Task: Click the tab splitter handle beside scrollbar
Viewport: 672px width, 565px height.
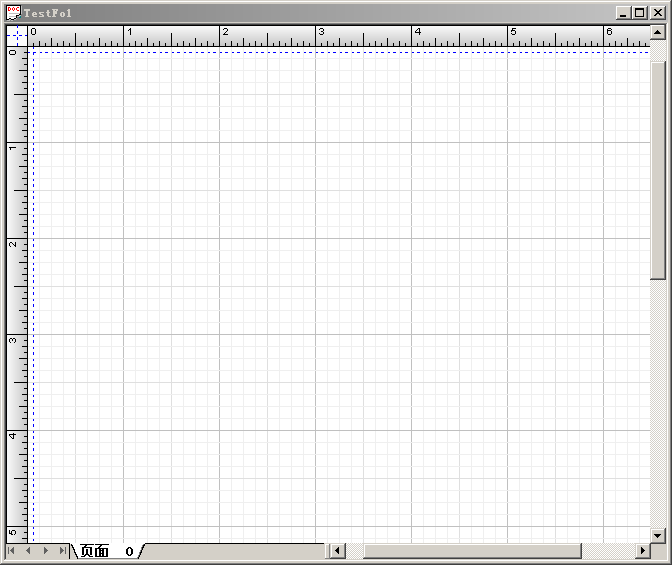Action: click(x=327, y=550)
